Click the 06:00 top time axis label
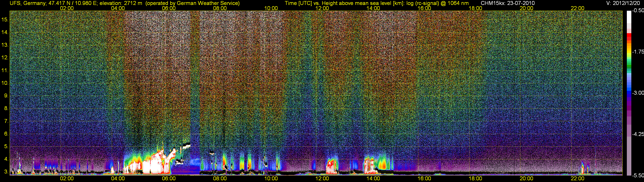Screen dimensions: 644x182 (x=169, y=8)
